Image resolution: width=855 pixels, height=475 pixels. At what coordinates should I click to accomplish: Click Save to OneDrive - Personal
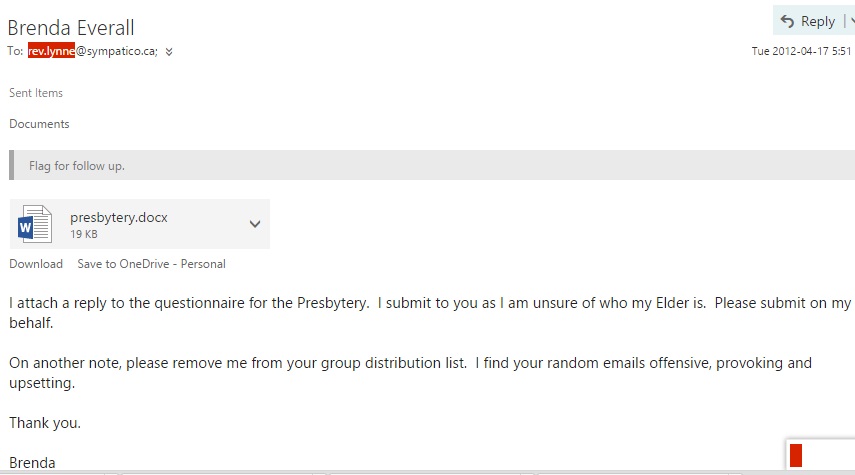click(151, 264)
